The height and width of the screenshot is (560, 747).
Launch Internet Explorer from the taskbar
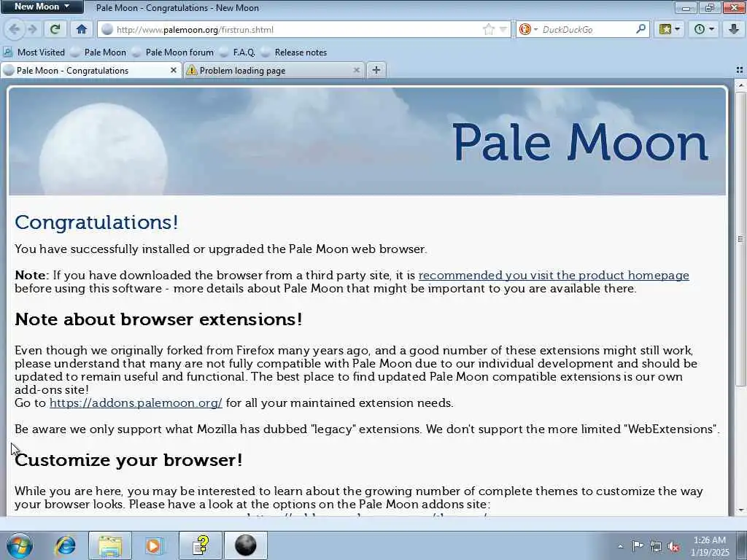(65, 545)
